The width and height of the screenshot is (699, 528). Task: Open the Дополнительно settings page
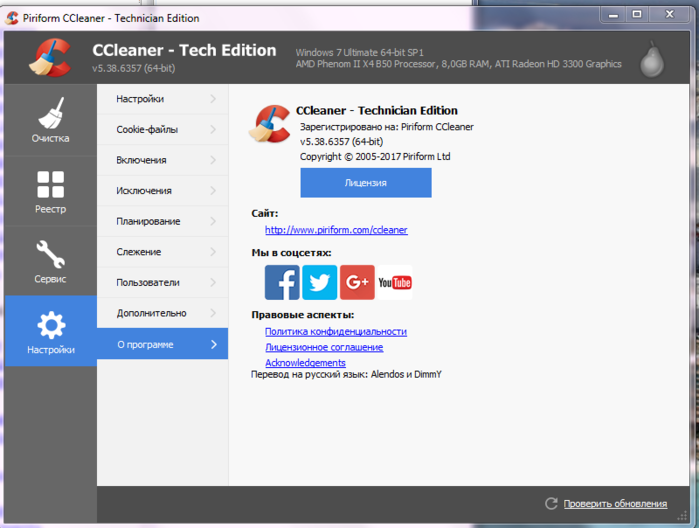click(x=162, y=313)
